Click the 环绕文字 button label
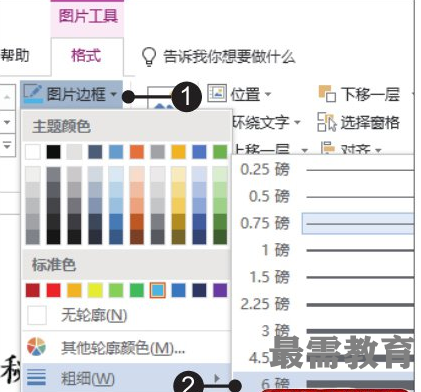Viewport: 421px width, 392px height. click(260, 122)
